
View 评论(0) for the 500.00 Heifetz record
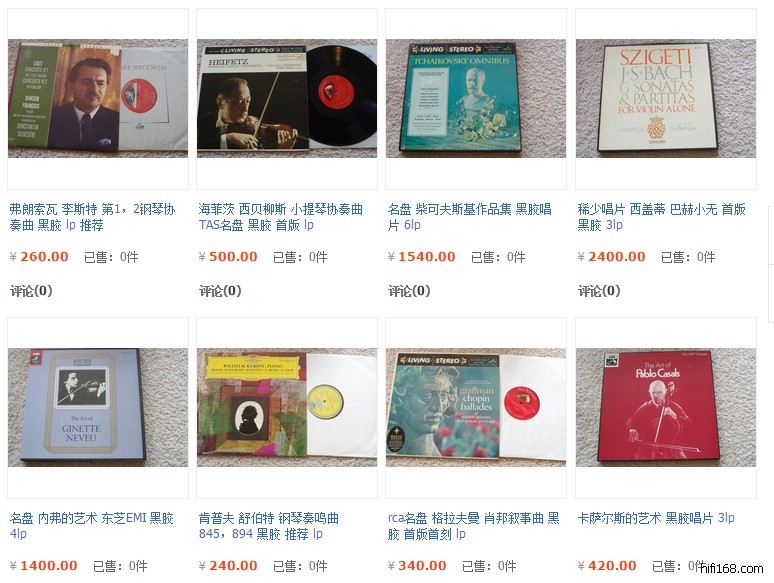pos(220,291)
